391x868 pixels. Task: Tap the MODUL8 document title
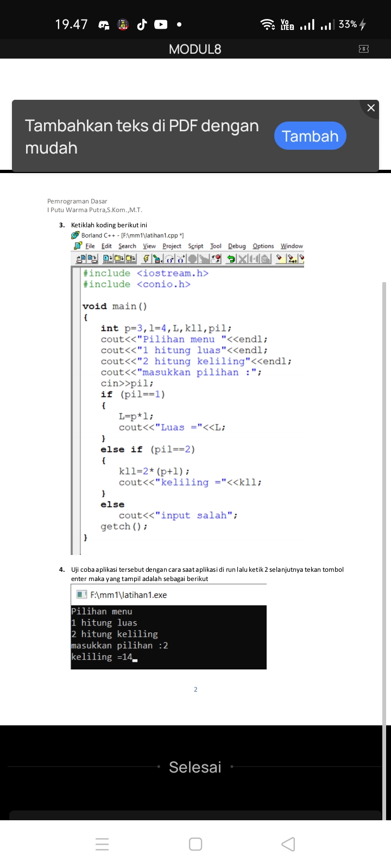click(x=195, y=49)
